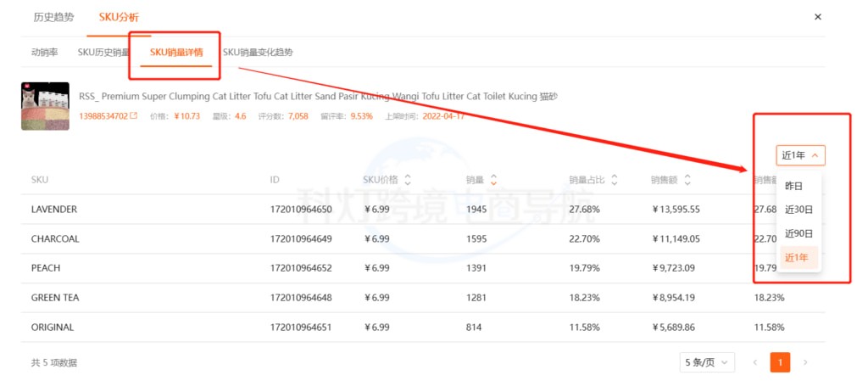
Task: Sort by the SKU价格 column arrows
Action: (408, 180)
